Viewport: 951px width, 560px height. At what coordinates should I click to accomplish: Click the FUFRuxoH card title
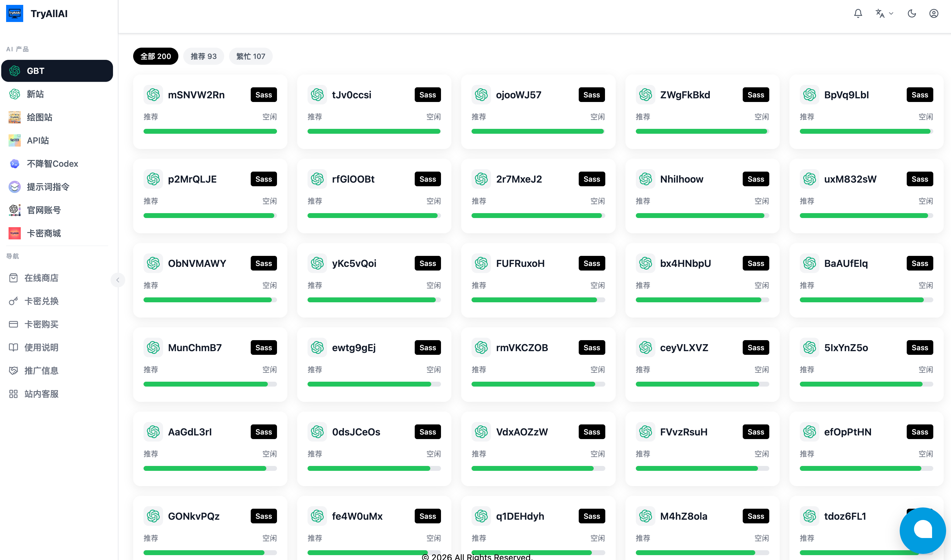tap(520, 264)
